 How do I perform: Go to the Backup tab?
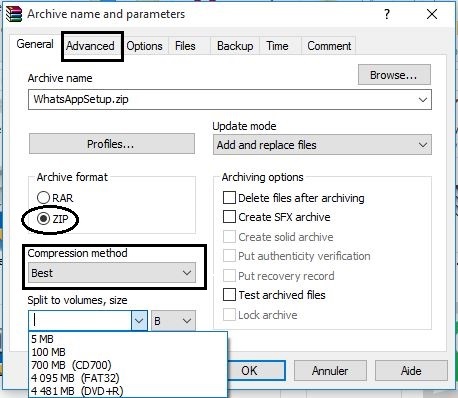click(235, 46)
